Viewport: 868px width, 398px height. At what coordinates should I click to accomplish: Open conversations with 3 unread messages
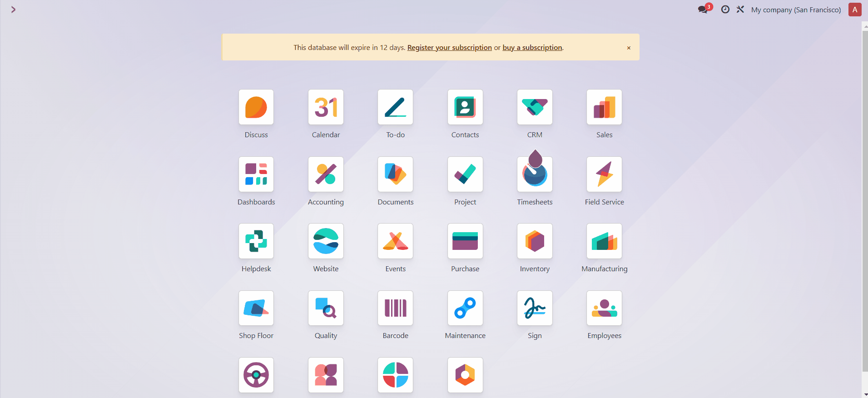705,9
